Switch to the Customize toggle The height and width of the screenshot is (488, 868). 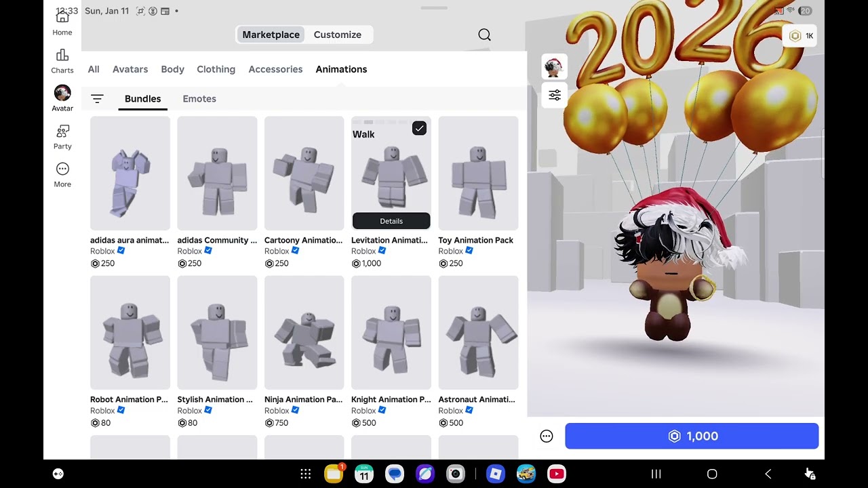coord(338,35)
